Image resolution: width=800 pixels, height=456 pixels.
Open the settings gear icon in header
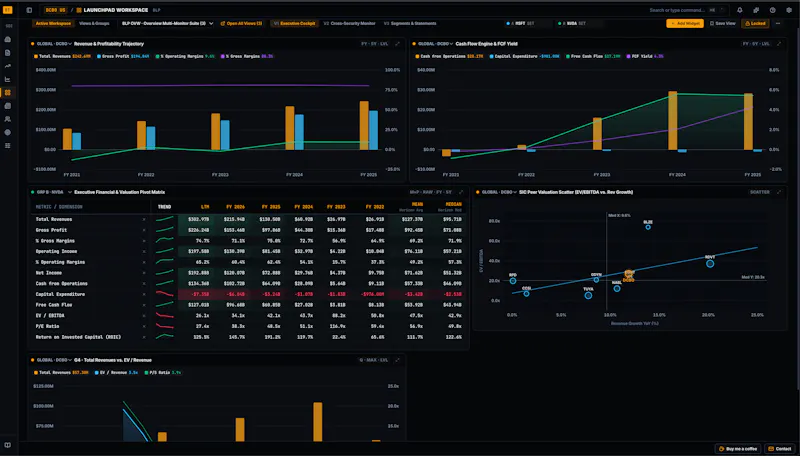pos(789,10)
